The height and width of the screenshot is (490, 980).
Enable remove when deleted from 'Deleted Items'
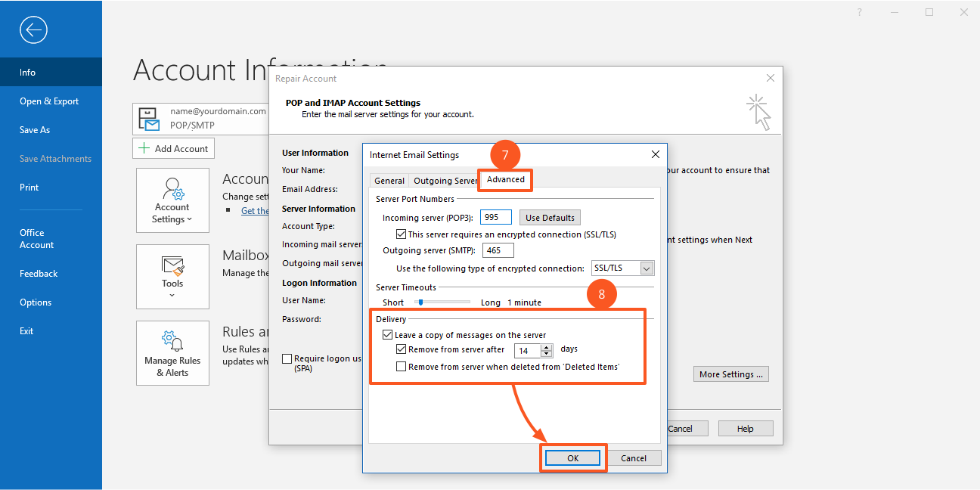pyautogui.click(x=402, y=367)
